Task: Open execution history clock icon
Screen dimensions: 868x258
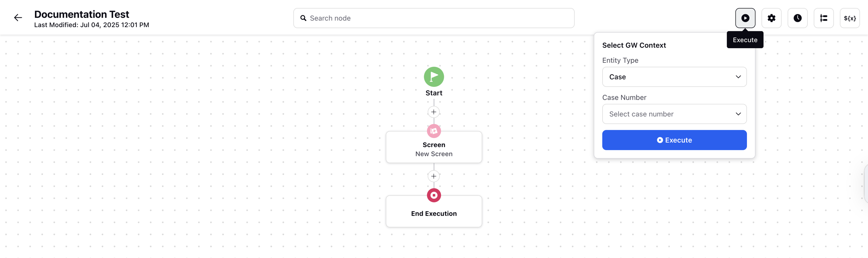Action: click(x=797, y=18)
